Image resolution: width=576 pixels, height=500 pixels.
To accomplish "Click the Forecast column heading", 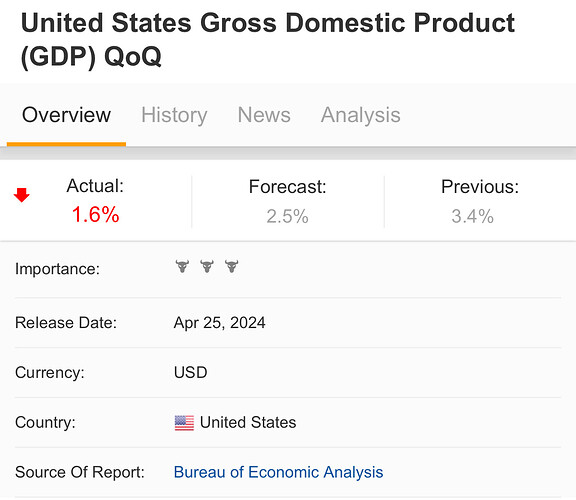I will 287,187.
